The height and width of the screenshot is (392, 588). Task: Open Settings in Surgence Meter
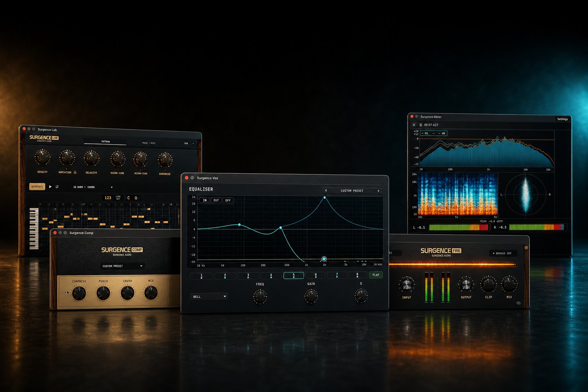[562, 119]
